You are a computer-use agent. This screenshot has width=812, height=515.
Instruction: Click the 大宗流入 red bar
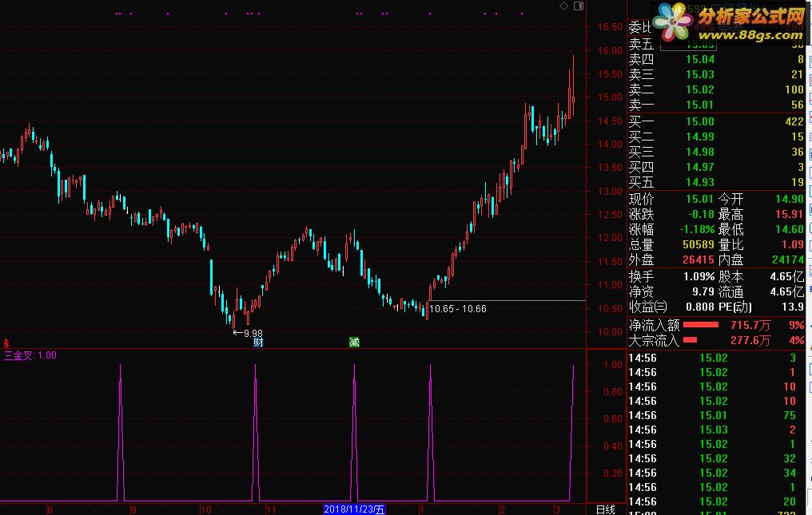[690, 340]
